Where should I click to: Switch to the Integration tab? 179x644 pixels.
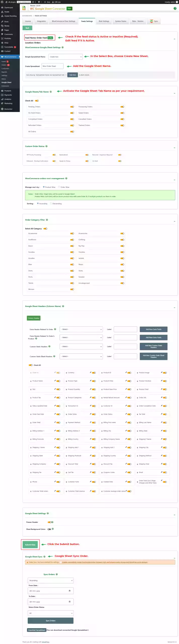click(41, 21)
